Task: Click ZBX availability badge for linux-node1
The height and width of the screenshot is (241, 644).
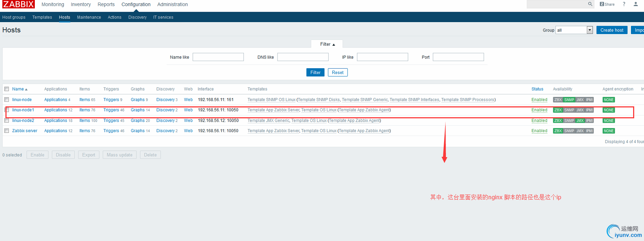Action: [558, 110]
